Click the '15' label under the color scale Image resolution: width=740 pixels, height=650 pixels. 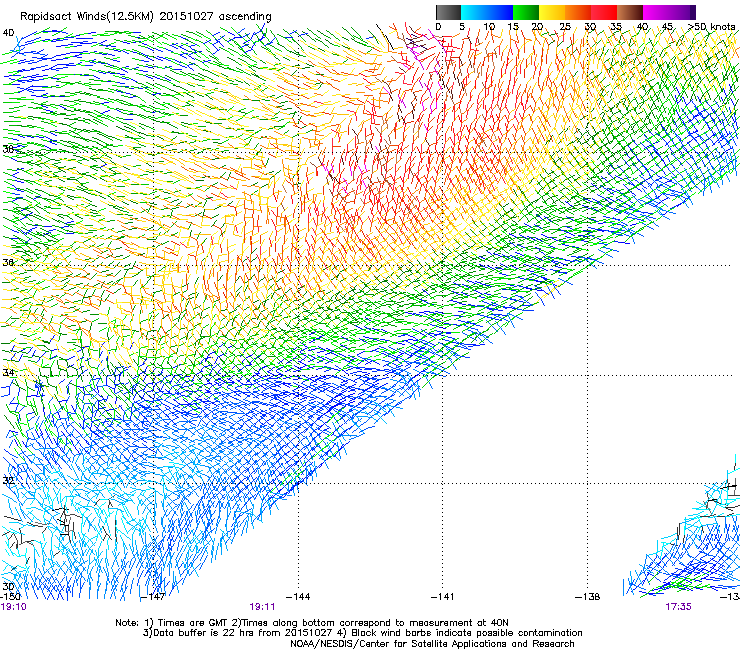point(513,27)
